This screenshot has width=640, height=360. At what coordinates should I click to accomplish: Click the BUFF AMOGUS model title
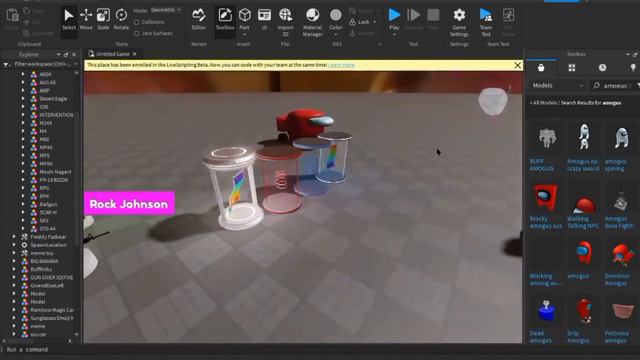pos(542,165)
